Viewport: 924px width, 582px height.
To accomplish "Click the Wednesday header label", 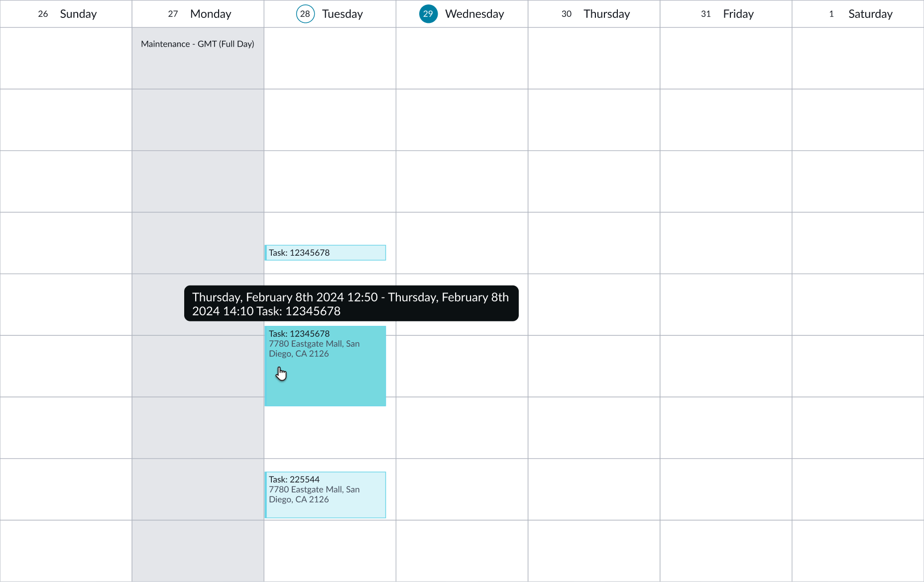I will (x=474, y=14).
